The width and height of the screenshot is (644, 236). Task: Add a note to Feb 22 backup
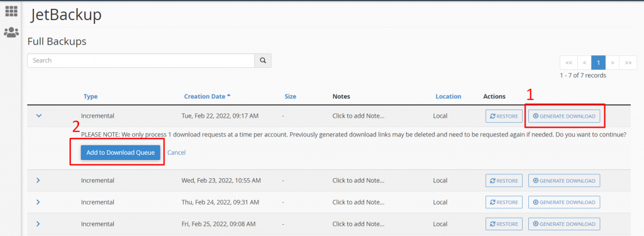click(x=358, y=116)
